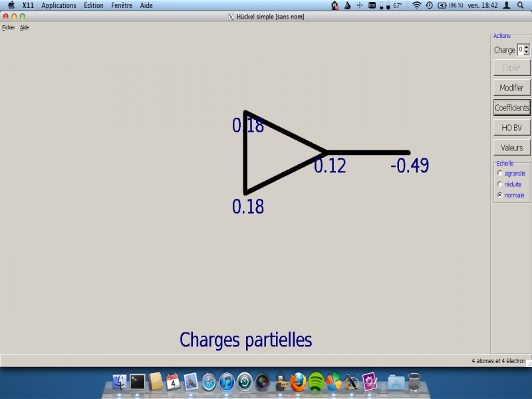Open the Fichier menu

[x=9, y=28]
